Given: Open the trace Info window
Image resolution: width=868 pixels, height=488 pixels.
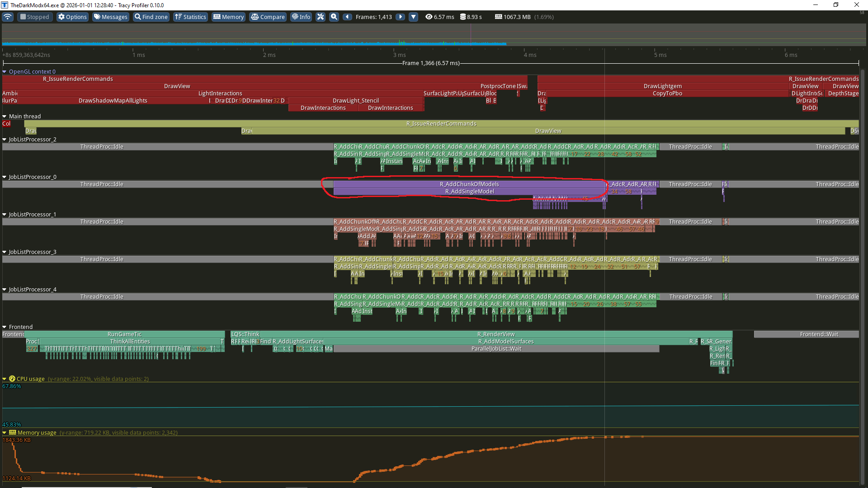Looking at the screenshot, I should coord(301,17).
